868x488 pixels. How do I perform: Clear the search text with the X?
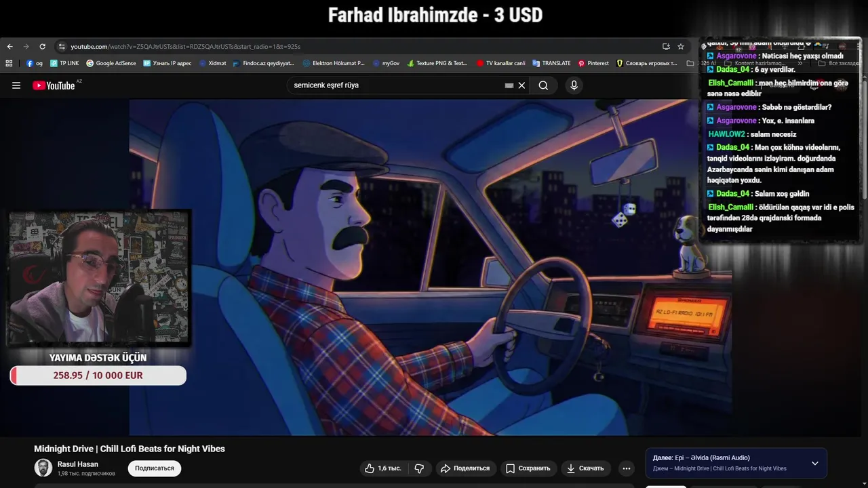[x=521, y=85]
